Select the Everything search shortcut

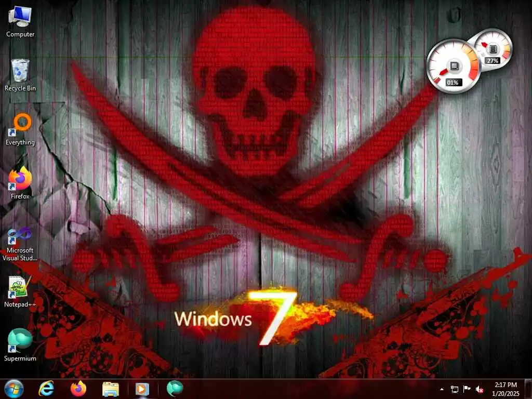click(x=20, y=129)
